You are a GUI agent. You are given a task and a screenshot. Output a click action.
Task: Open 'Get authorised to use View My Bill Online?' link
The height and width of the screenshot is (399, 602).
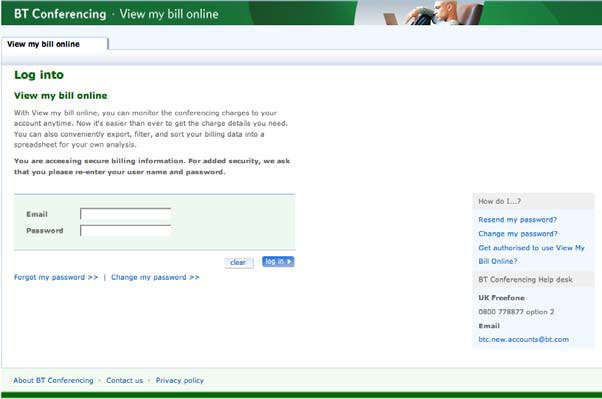pyautogui.click(x=531, y=254)
